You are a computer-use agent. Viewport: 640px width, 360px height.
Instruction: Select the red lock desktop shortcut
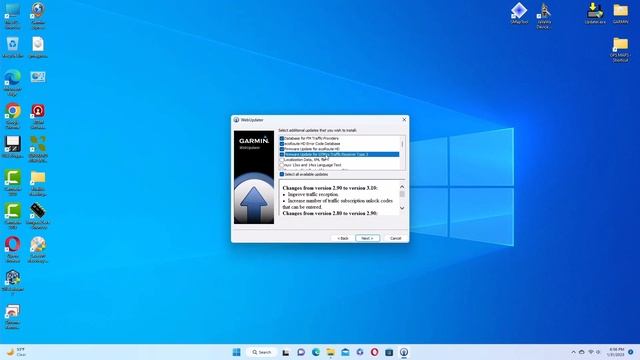38,116
